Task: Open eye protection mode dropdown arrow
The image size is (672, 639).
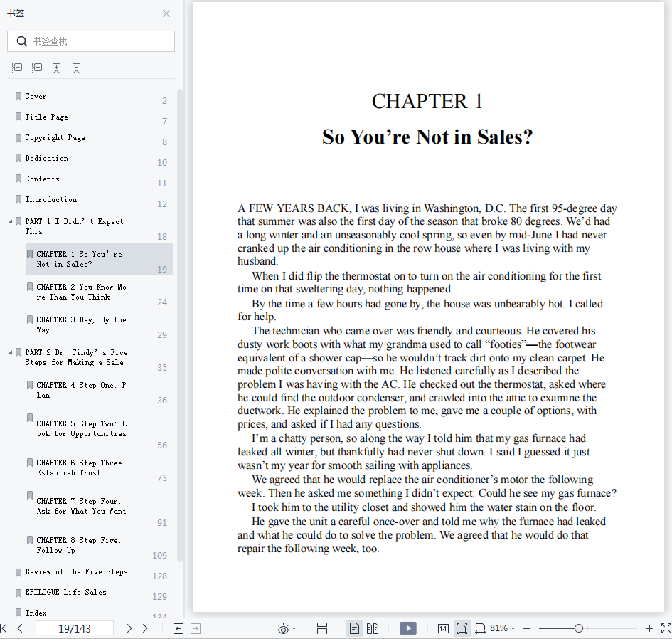Action: tap(294, 629)
